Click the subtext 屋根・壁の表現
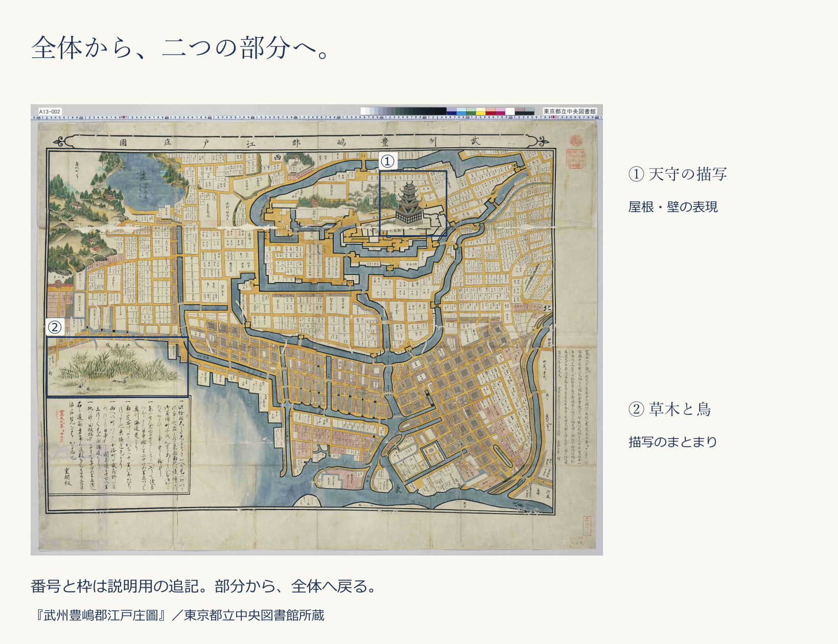This screenshot has height=644, width=838. coord(673,207)
